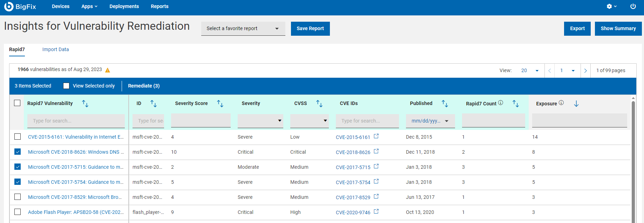Image resolution: width=644 pixels, height=223 pixels.
Task: Uncheck the CVE-2017-5715 row checkbox
Action: (x=18, y=167)
